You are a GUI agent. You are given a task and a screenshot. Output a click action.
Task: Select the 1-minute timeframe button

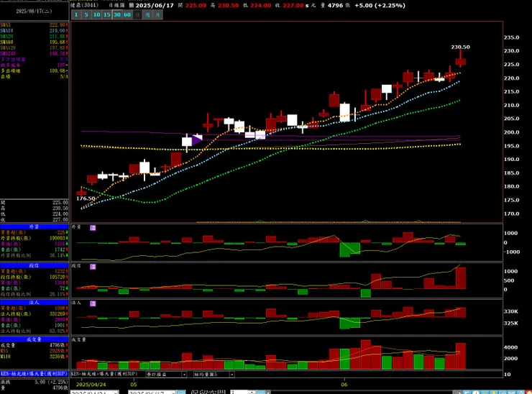pyautogui.click(x=76, y=14)
